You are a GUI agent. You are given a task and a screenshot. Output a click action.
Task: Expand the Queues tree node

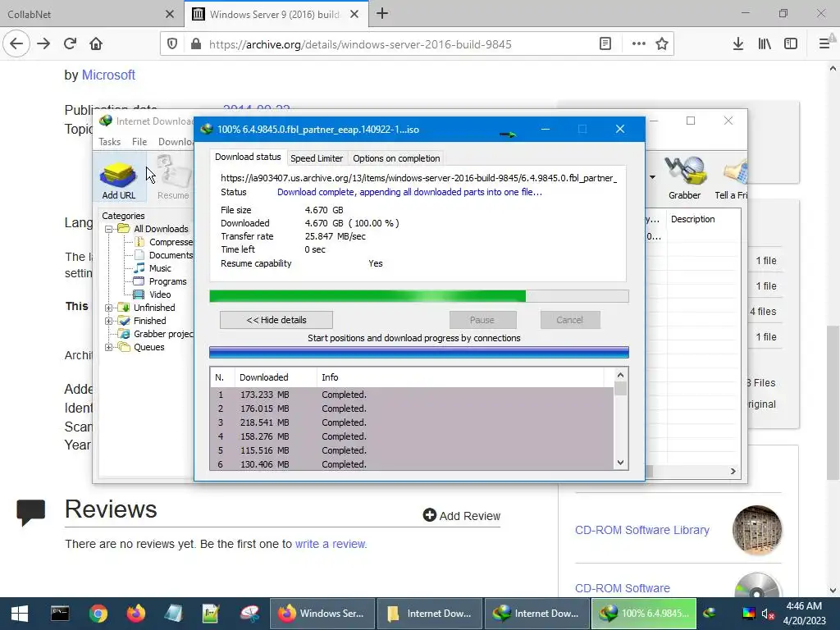point(108,347)
